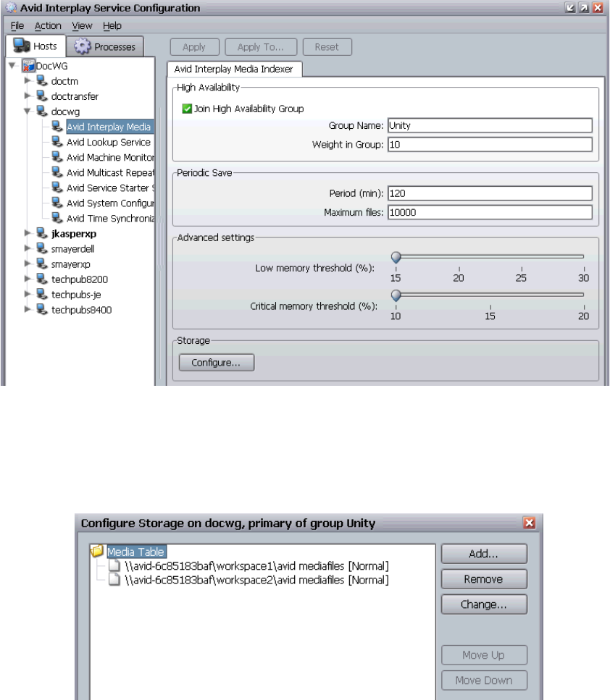This screenshot has width=610, height=700.
Task: Select the workspace2 avid mediafiles entry
Action: 256,579
